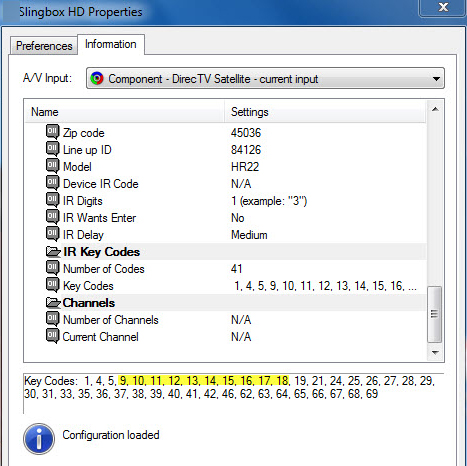
Task: Click the icon beside IR Digits
Action: [52, 200]
